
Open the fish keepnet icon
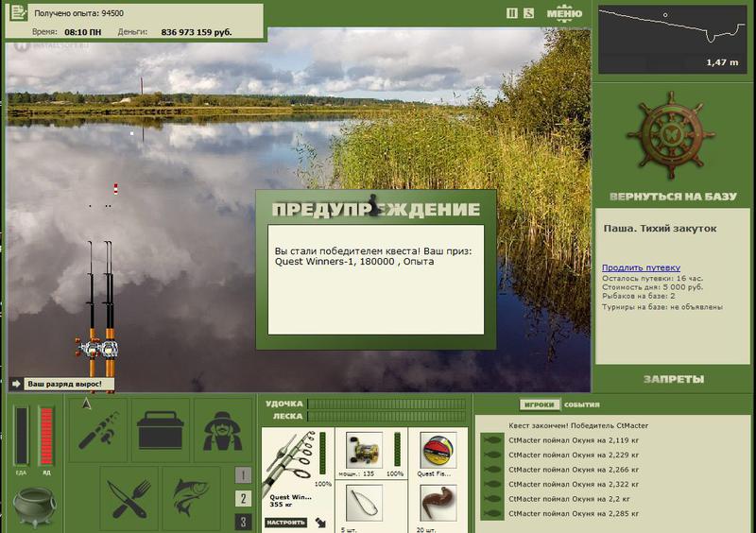[191, 498]
